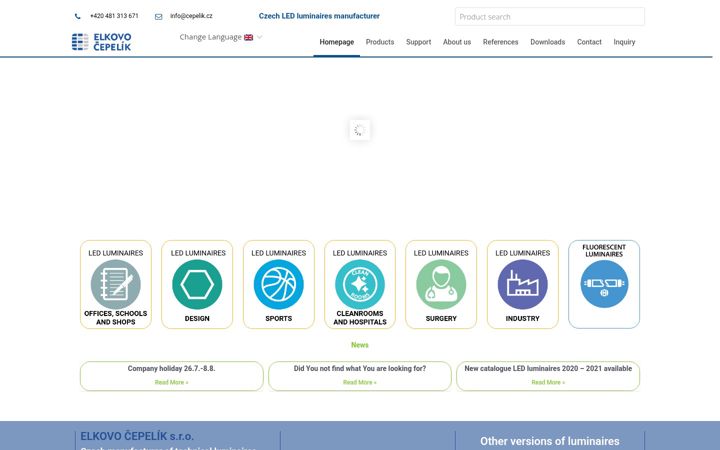720x450 pixels.
Task: Click the phone icon in header
Action: [78, 16]
